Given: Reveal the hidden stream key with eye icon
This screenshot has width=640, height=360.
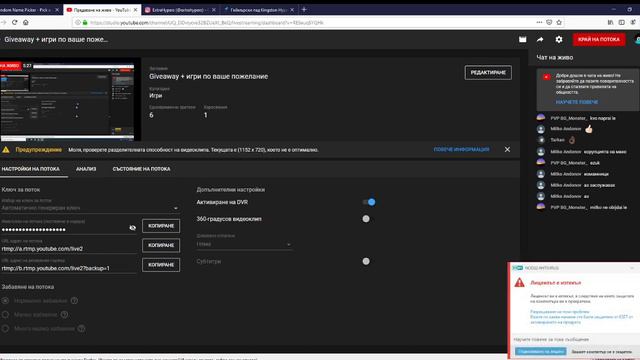Looking at the screenshot, I should click(x=132, y=228).
